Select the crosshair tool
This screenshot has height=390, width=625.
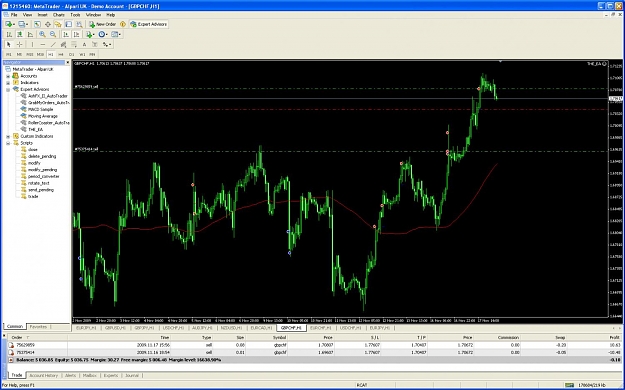(x=20, y=44)
